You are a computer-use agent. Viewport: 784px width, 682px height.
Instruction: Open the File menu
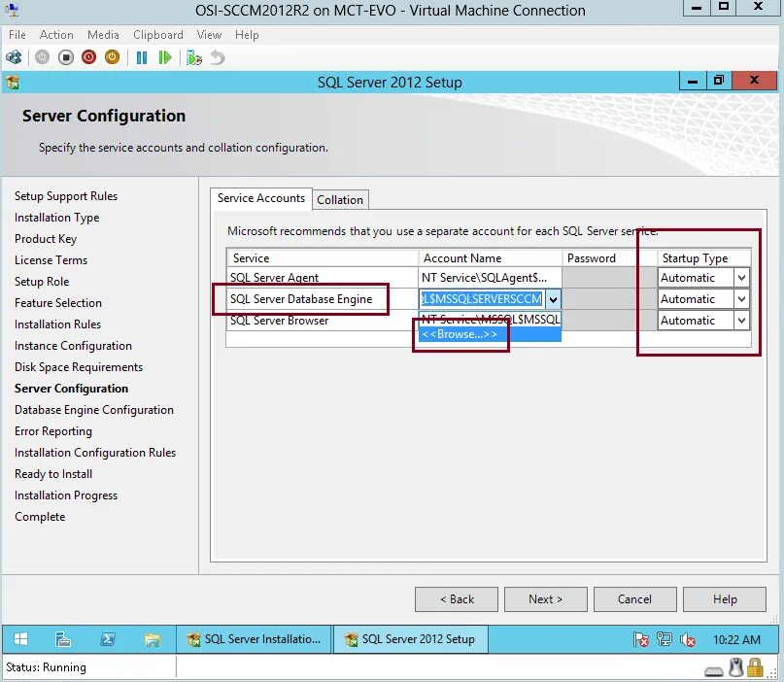coord(17,35)
